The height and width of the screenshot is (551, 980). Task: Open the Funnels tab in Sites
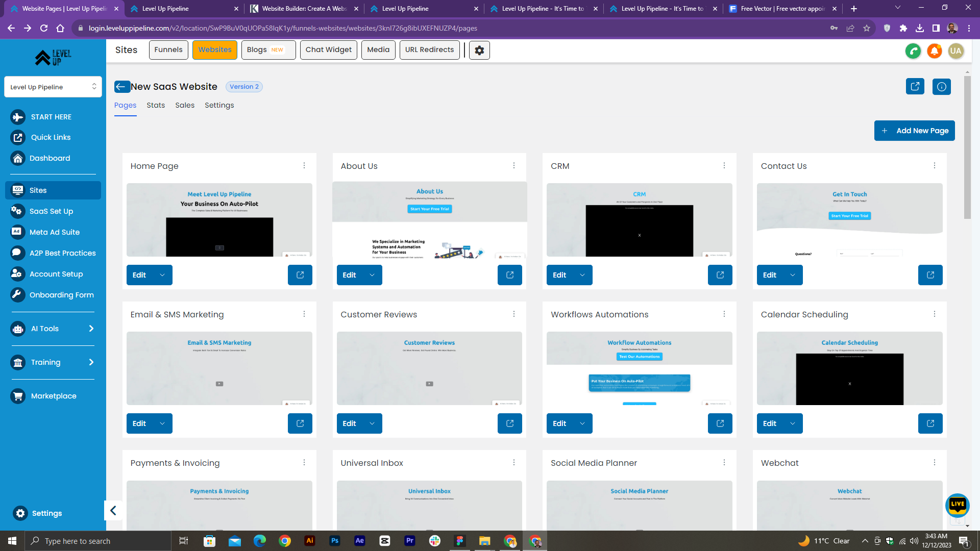click(x=168, y=49)
